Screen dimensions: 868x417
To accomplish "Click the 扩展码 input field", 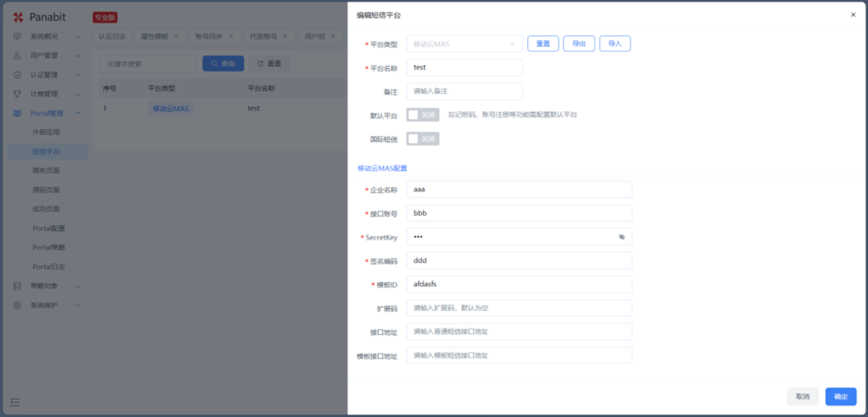I will coord(519,308).
